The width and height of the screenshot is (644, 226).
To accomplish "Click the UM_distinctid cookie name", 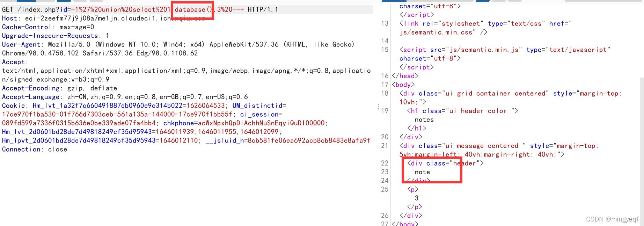I will [257, 105].
